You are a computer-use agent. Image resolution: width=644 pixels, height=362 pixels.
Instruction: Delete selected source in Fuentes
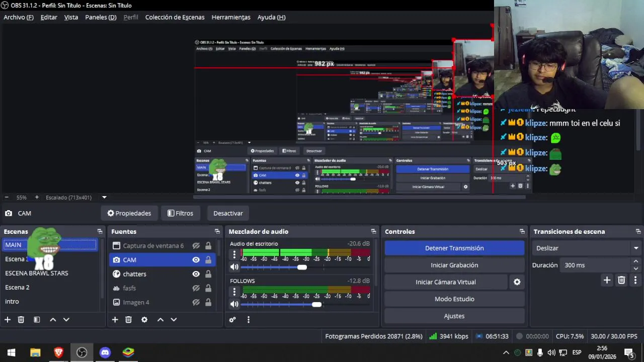point(128,320)
